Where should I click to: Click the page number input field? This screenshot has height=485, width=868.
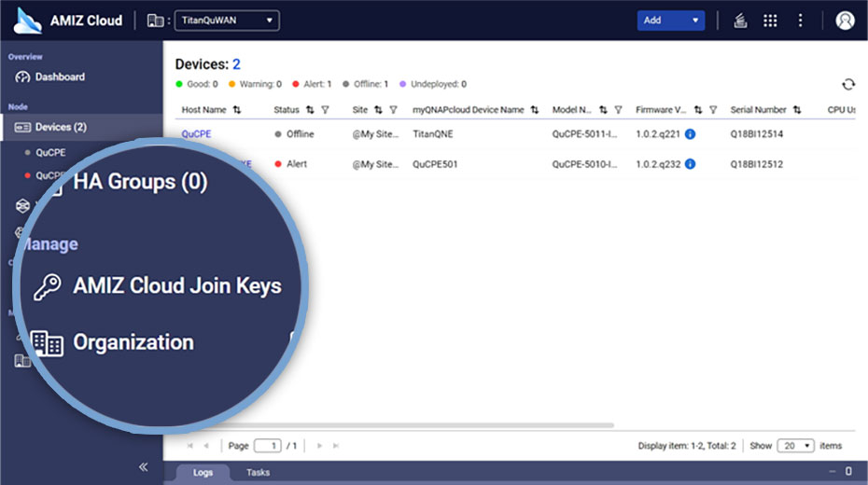[x=268, y=446]
